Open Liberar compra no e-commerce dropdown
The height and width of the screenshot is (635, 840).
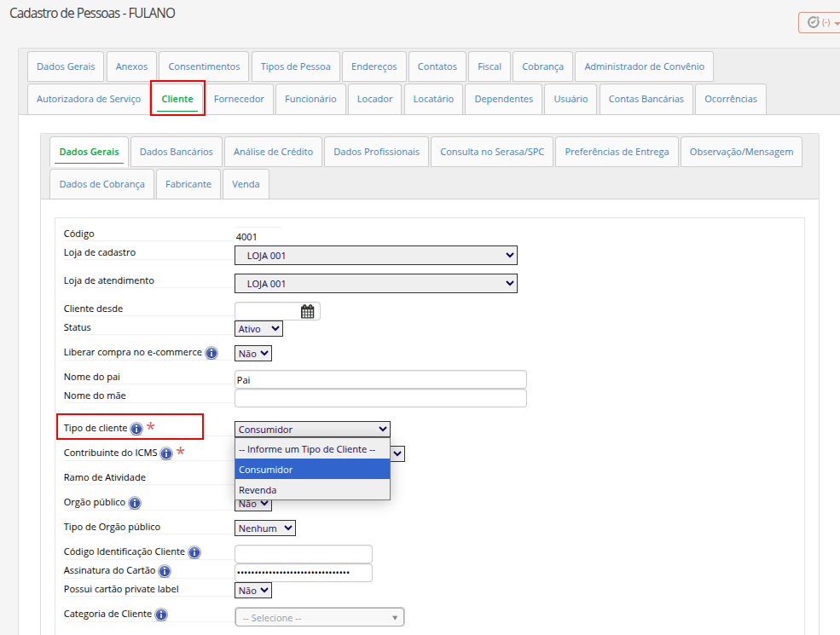tap(253, 354)
